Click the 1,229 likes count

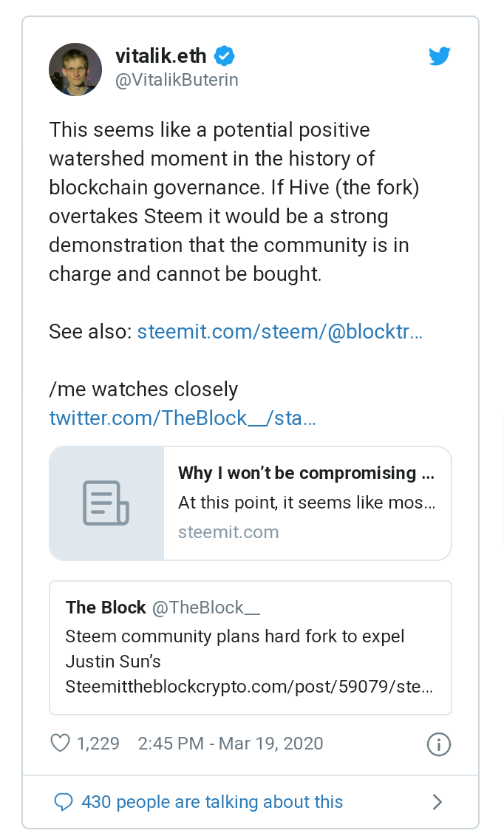(x=98, y=743)
